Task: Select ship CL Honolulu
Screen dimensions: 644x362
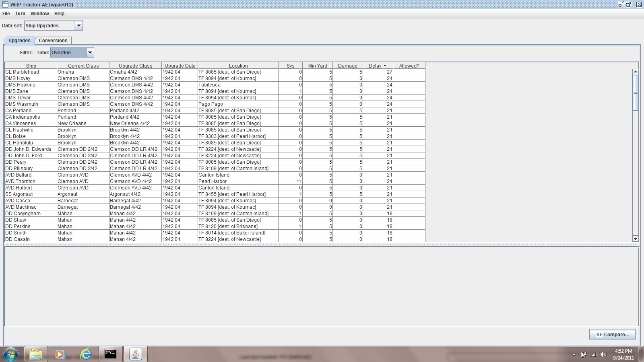Action: click(x=31, y=143)
